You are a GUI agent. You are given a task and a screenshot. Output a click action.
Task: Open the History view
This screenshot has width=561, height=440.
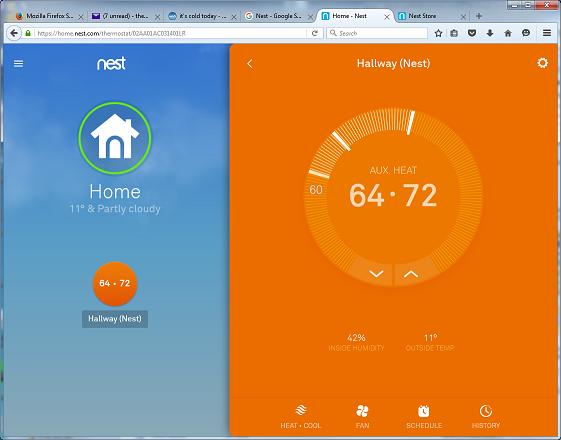486,417
